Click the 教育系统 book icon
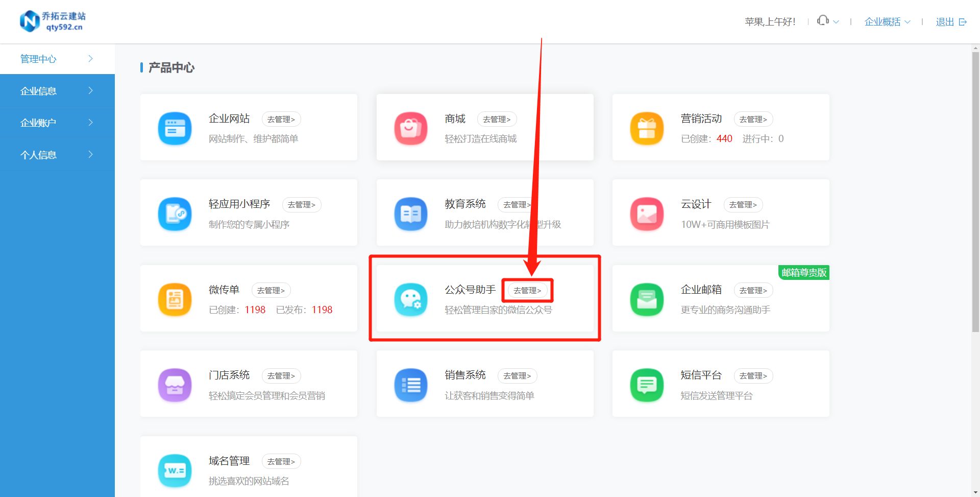Screen dimensions: 980x497 point(411,214)
